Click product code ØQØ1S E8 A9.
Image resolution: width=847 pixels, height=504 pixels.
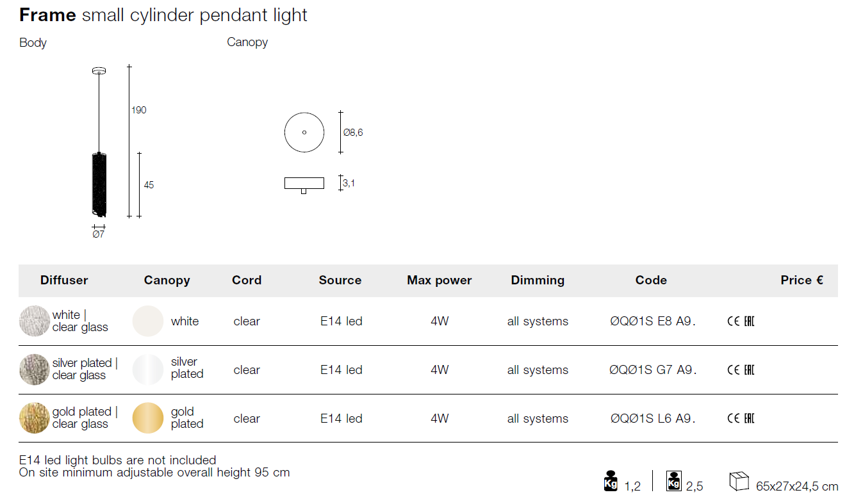tap(653, 321)
